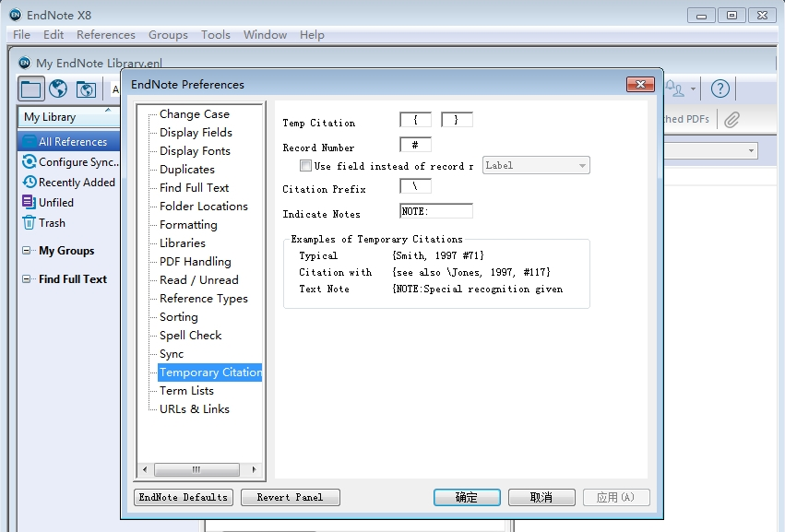Open My Library dropdown in sidebar
Viewport: 785px width, 532px height.
(x=68, y=116)
